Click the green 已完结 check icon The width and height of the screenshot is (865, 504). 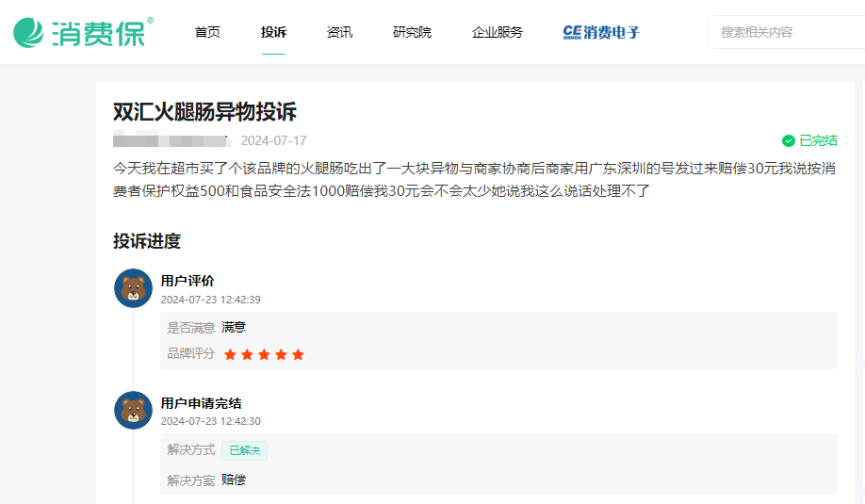point(789,140)
